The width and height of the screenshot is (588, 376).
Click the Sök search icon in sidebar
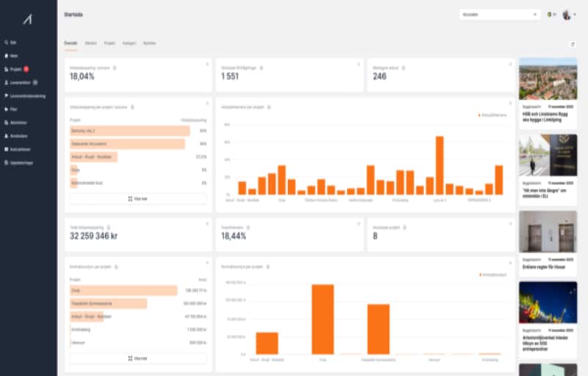[x=6, y=42]
